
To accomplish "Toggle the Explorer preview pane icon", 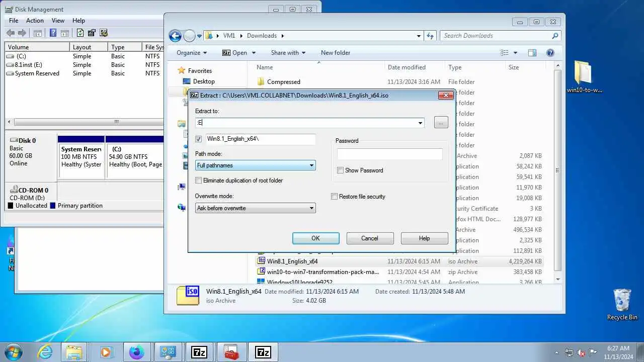I will coord(532,53).
